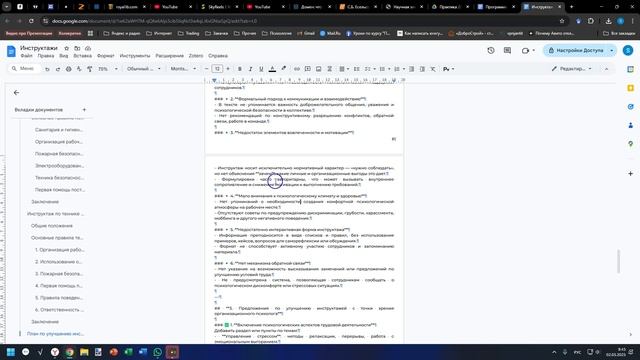Open version history clock icon

click(x=491, y=50)
